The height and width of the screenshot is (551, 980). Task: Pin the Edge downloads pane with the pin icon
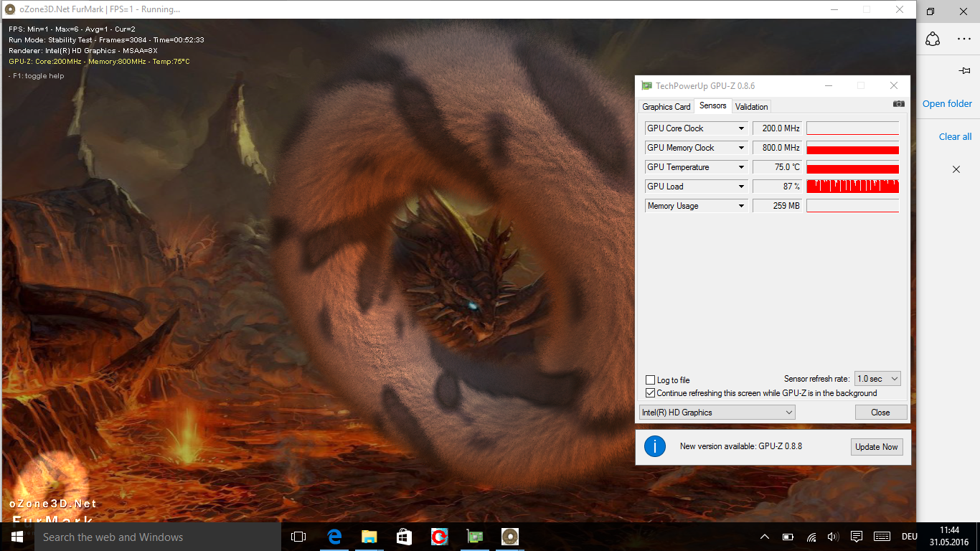click(x=964, y=71)
